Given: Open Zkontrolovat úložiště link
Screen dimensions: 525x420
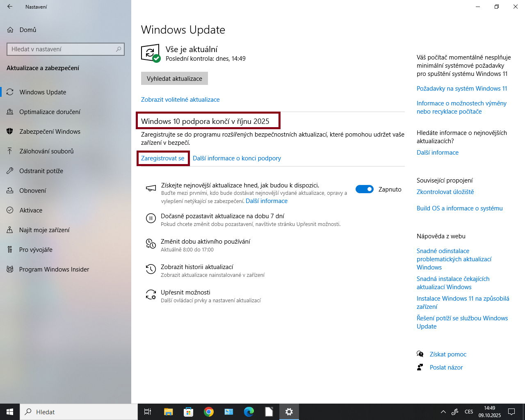Looking at the screenshot, I should 445,192.
